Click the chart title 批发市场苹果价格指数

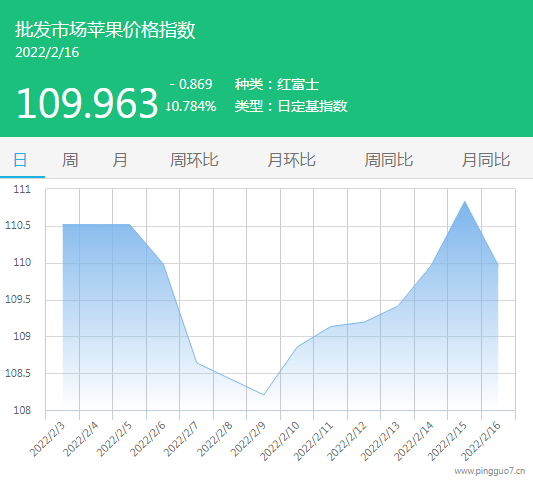[x=105, y=30]
